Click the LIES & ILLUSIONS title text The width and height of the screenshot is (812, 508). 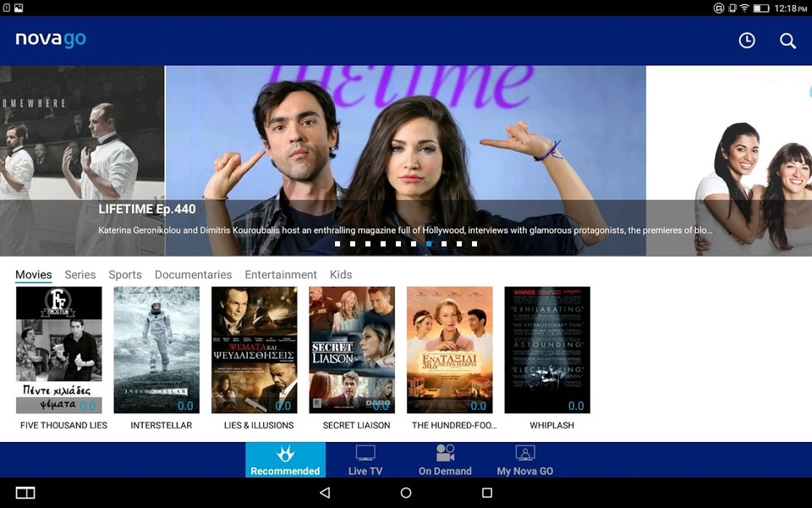(x=259, y=426)
